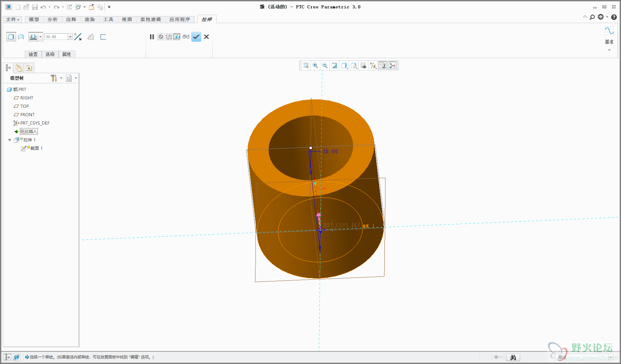
Task: Click the Save icon in quick access toolbar
Action: coord(35,7)
